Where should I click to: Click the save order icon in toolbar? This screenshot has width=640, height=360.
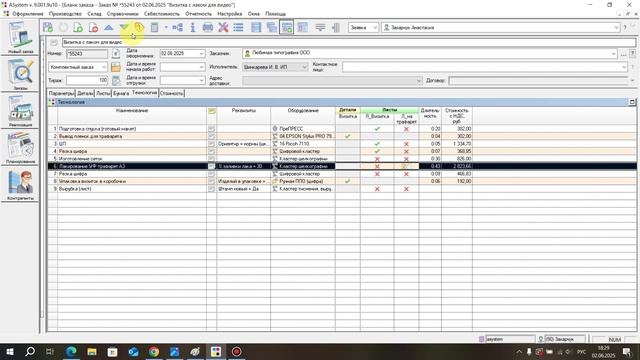48,27
